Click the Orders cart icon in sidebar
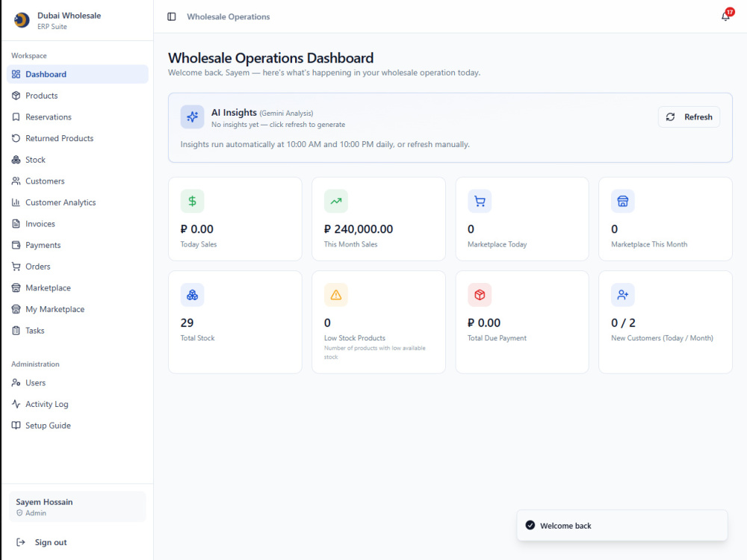This screenshot has width=747, height=560. [x=16, y=267]
